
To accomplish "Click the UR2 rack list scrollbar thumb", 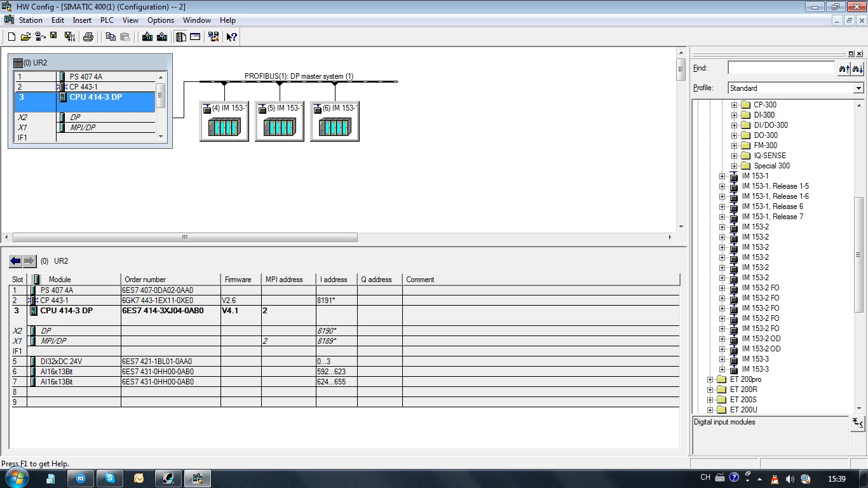I will 161,95.
